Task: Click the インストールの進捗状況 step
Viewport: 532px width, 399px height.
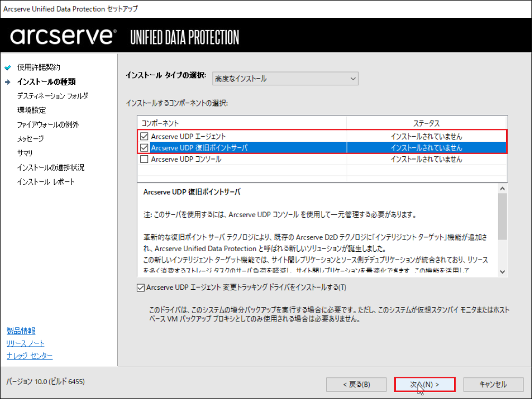Action: coord(50,167)
